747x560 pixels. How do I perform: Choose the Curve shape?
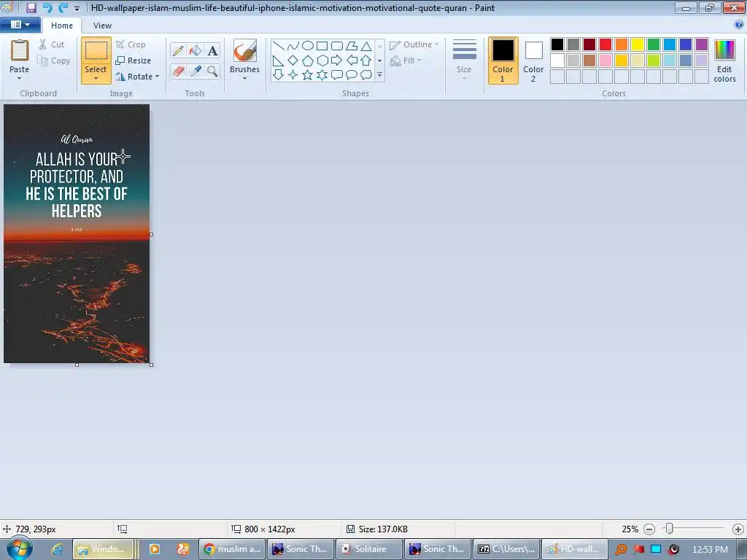[x=293, y=46]
